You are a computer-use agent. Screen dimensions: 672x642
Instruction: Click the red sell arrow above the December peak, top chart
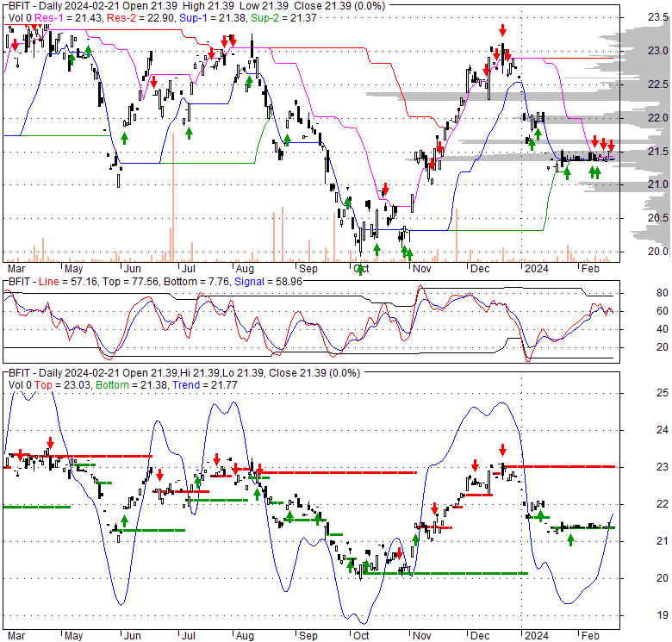(503, 30)
